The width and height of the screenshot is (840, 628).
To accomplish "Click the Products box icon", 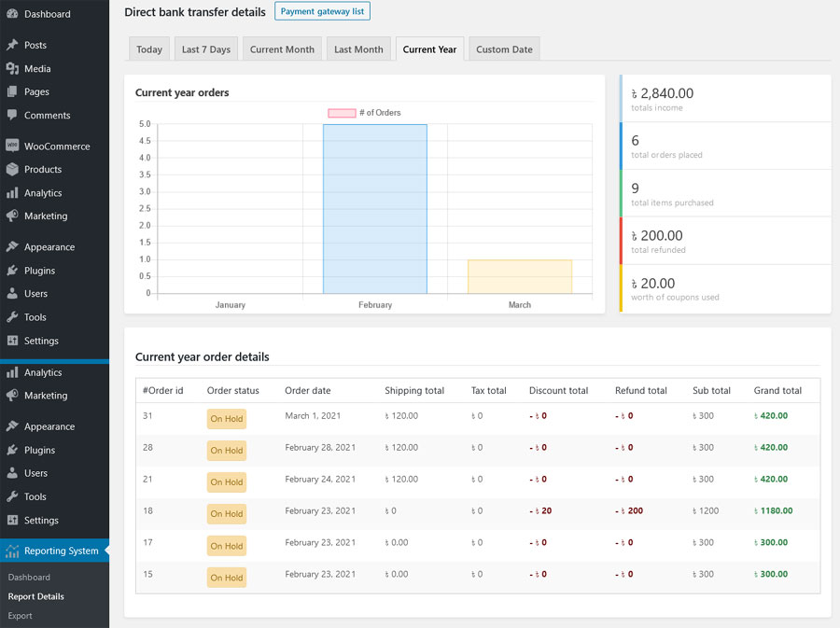I will click(12, 169).
